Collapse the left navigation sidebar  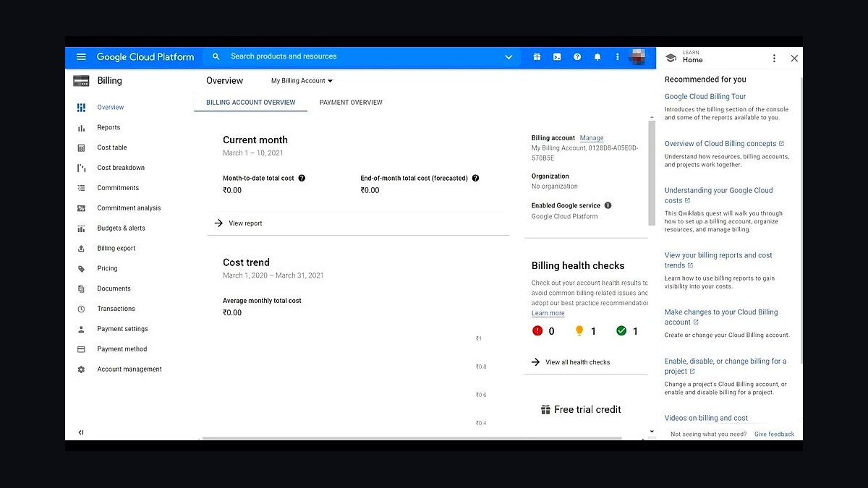tap(81, 432)
